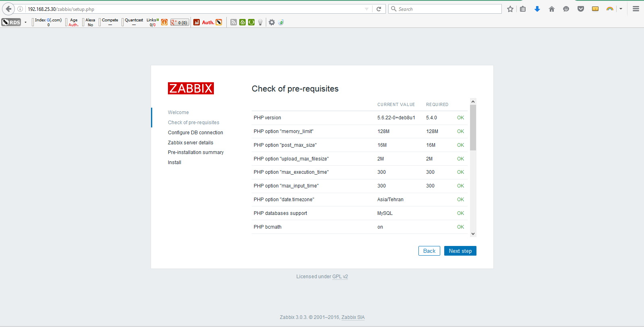The height and width of the screenshot is (327, 644).
Task: Select the Welcome step in setup sidebar
Action: (x=178, y=112)
